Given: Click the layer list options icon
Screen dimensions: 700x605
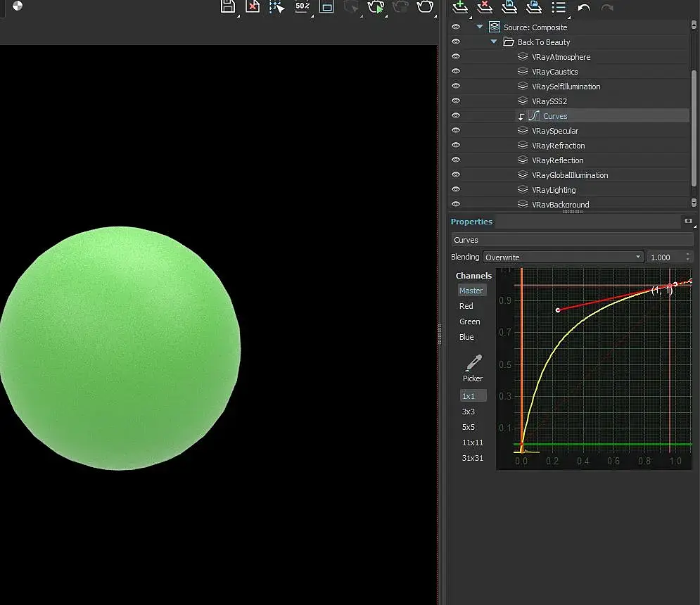Looking at the screenshot, I should [559, 7].
